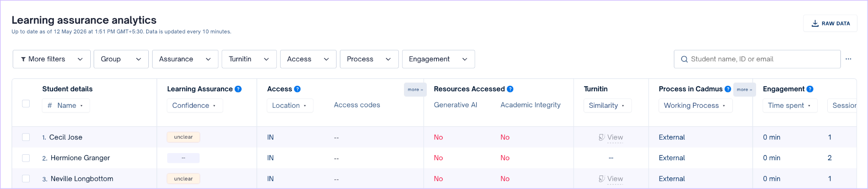Click the Engagement help icon

(x=810, y=89)
